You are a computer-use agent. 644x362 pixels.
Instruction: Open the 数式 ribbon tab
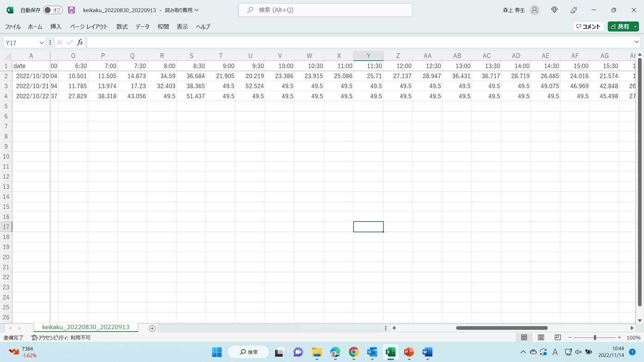(122, 27)
